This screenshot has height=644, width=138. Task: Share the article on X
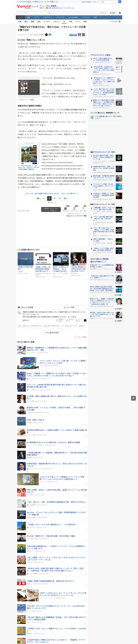pyautogui.click(x=46, y=35)
